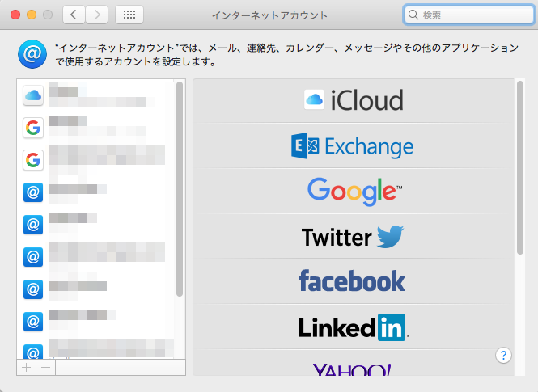This screenshot has width=538, height=392.
Task: Go back with the left arrow button
Action: point(74,15)
